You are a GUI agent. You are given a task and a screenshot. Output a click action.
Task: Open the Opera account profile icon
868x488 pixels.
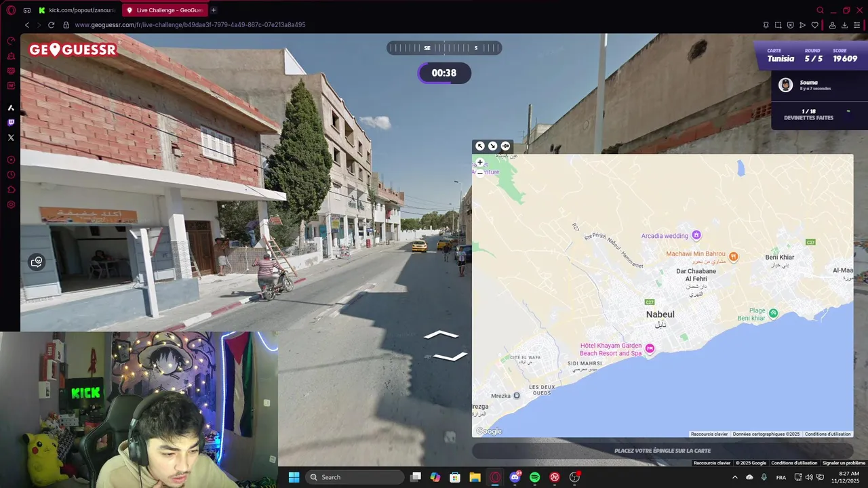832,25
